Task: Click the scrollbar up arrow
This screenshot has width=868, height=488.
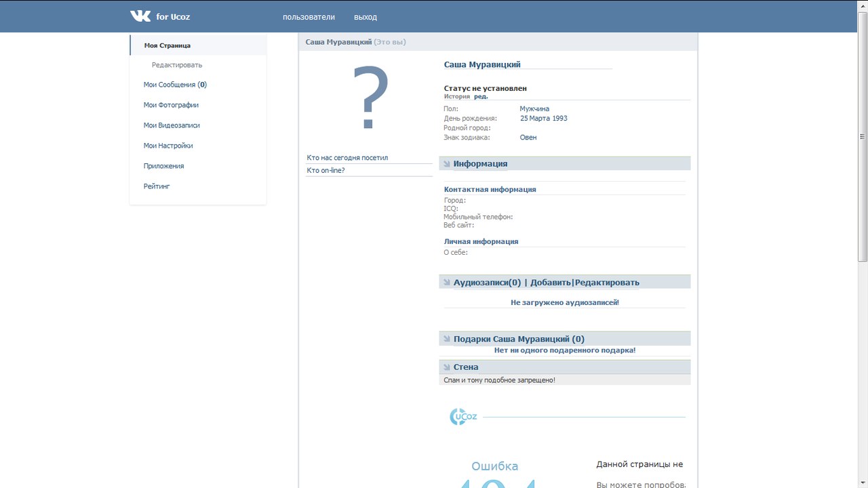Action: pyautogui.click(x=863, y=5)
